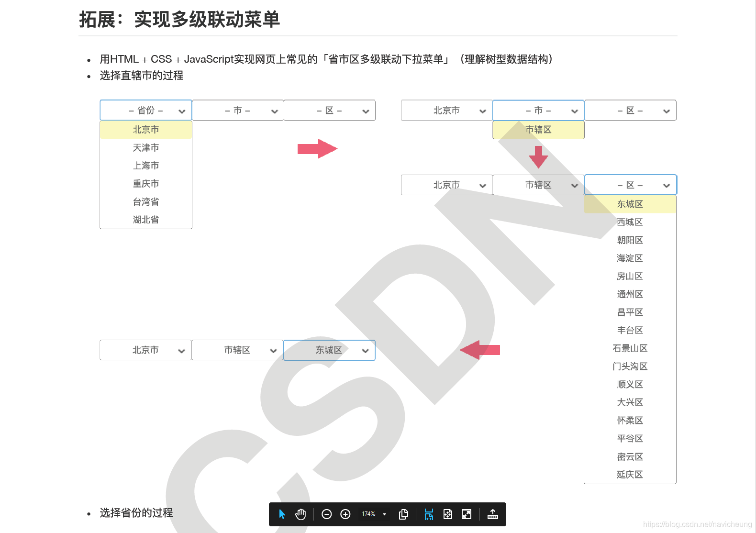This screenshot has height=533, width=756.
Task: Choose 台湾省 in the province list
Action: (146, 202)
